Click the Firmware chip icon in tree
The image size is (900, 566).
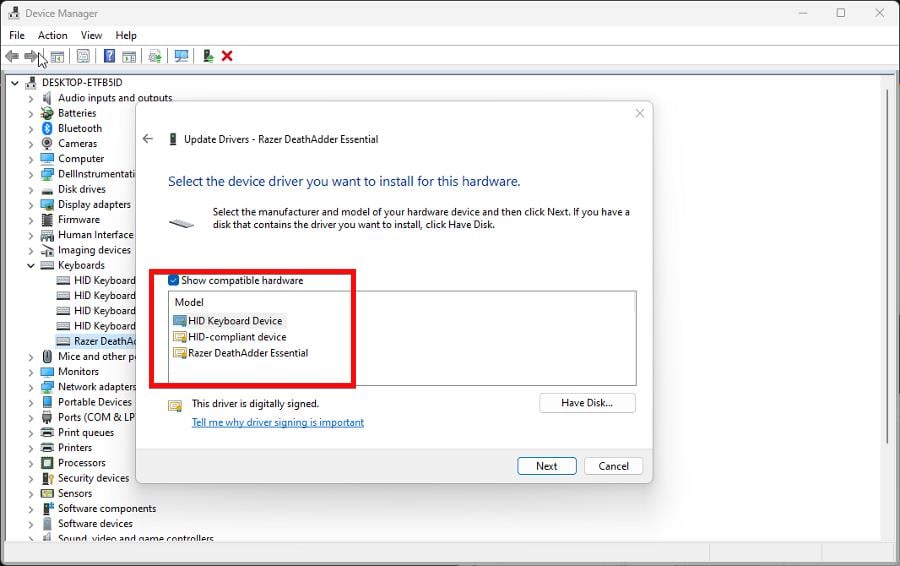47,220
